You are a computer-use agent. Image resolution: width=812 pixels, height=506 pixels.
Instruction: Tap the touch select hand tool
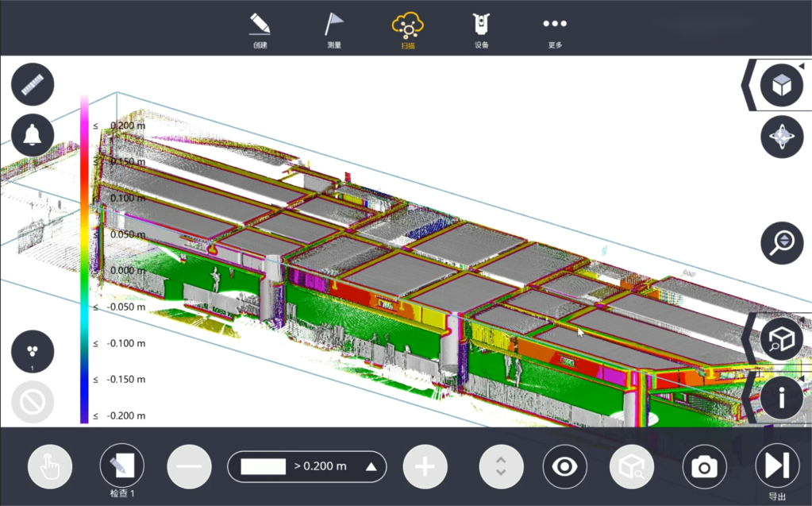[50, 466]
